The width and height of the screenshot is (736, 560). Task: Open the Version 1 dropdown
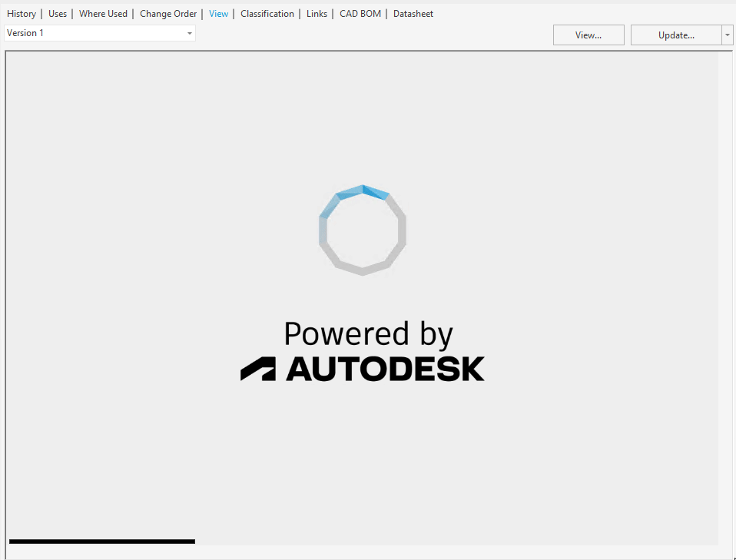click(x=189, y=33)
